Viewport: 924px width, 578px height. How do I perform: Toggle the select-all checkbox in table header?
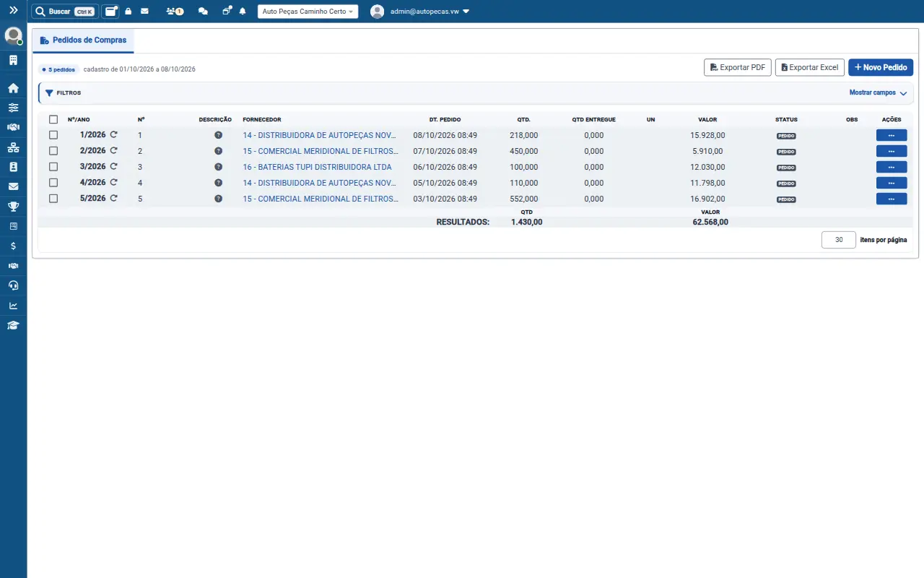tap(53, 119)
